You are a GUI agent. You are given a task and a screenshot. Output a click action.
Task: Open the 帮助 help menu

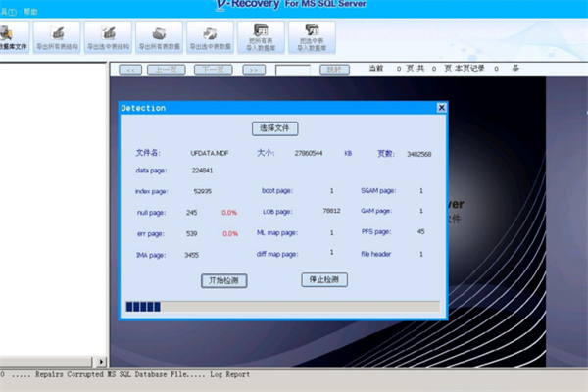click(x=30, y=12)
